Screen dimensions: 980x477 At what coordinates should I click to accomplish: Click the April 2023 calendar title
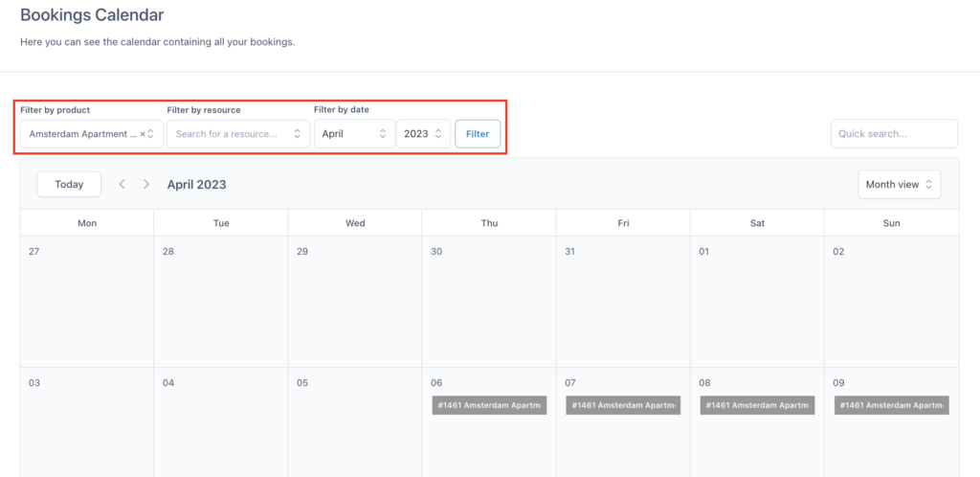(x=197, y=185)
